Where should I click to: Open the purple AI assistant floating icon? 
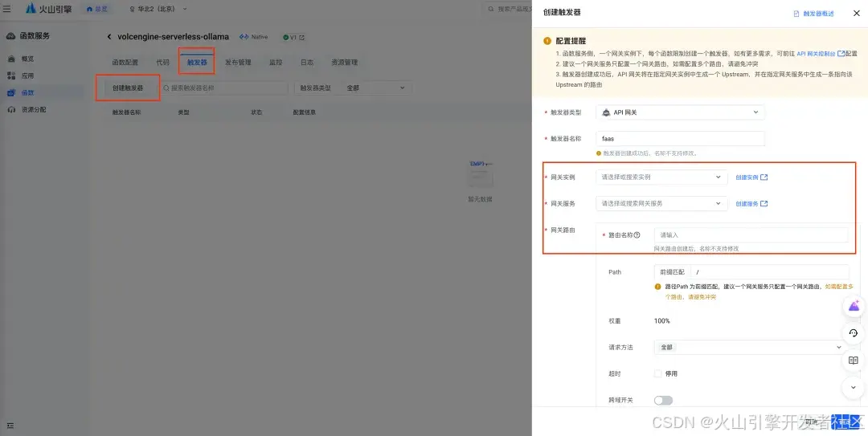[x=854, y=306]
